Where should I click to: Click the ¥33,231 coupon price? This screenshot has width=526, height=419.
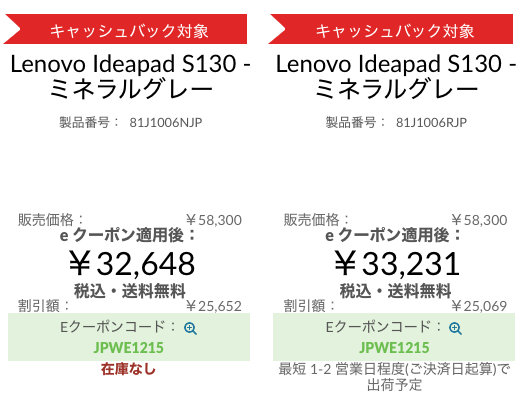397,264
